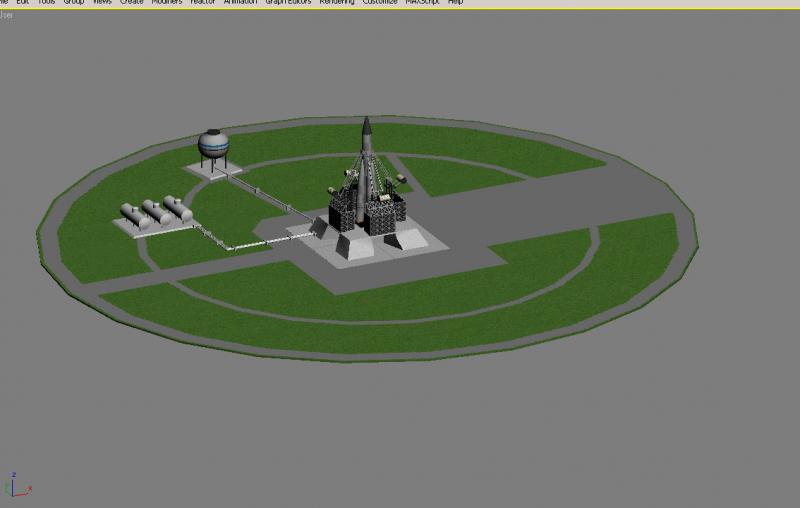
Task: Open the Animation menu
Action: pos(240,2)
